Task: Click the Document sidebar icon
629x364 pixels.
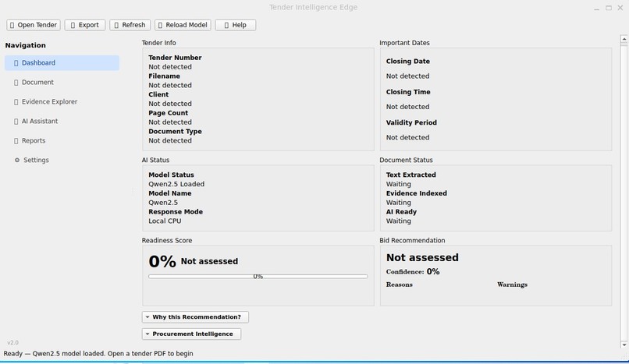Action: pyautogui.click(x=16, y=83)
